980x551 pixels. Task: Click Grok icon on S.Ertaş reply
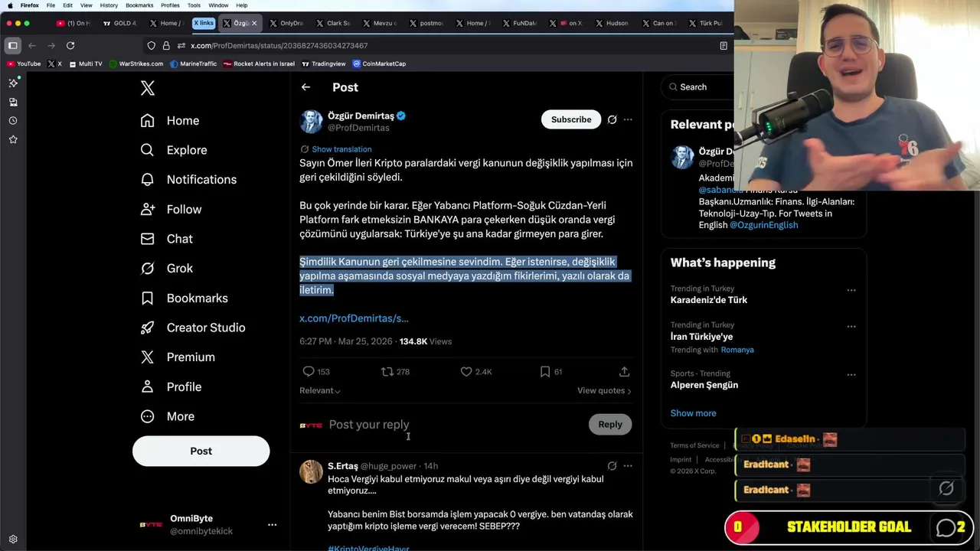tap(612, 466)
